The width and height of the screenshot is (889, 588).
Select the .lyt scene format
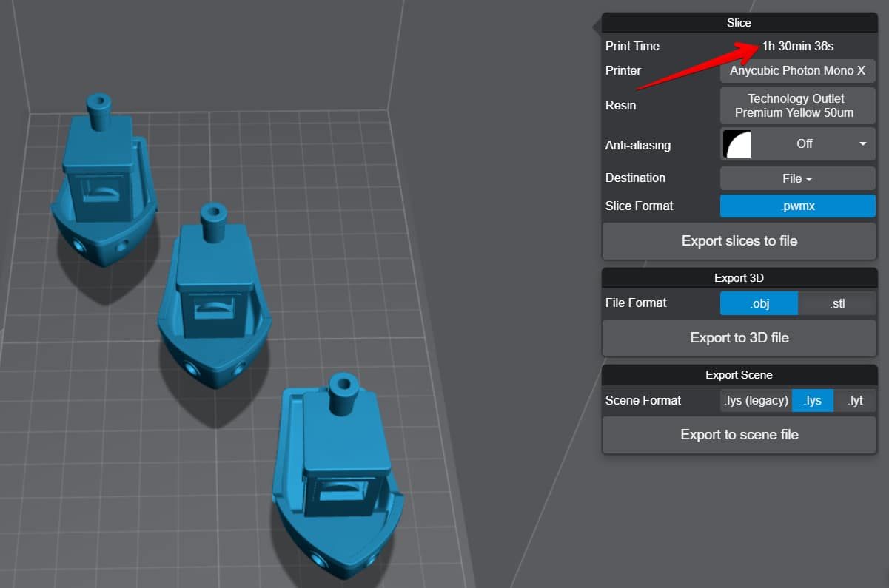(x=855, y=401)
